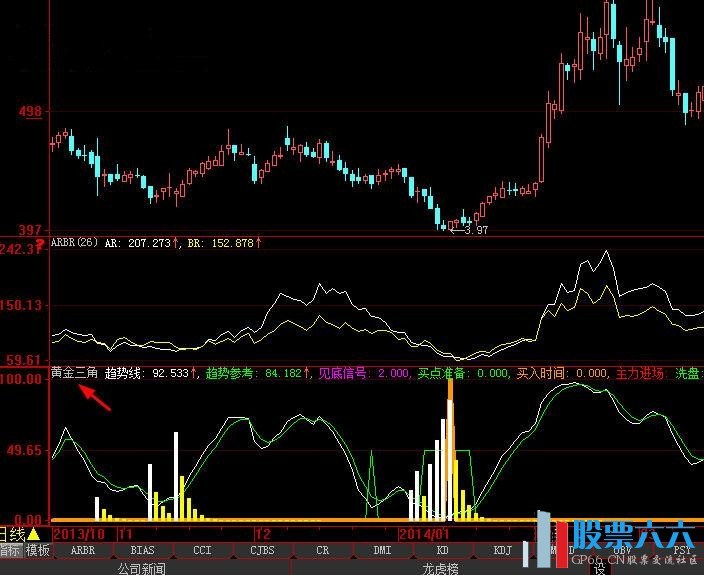The height and width of the screenshot is (575, 704).
Task: Select the KDJ indicator tab
Action: pyautogui.click(x=501, y=550)
